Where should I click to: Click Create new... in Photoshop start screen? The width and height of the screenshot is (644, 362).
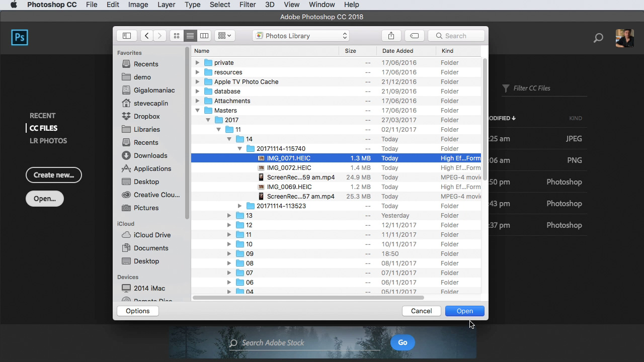pos(54,175)
